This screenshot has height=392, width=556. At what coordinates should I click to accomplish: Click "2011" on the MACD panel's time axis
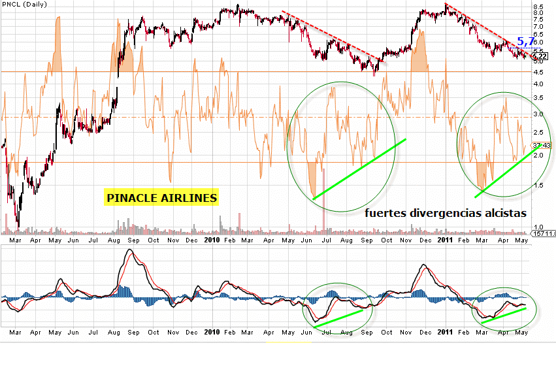pos(445,332)
